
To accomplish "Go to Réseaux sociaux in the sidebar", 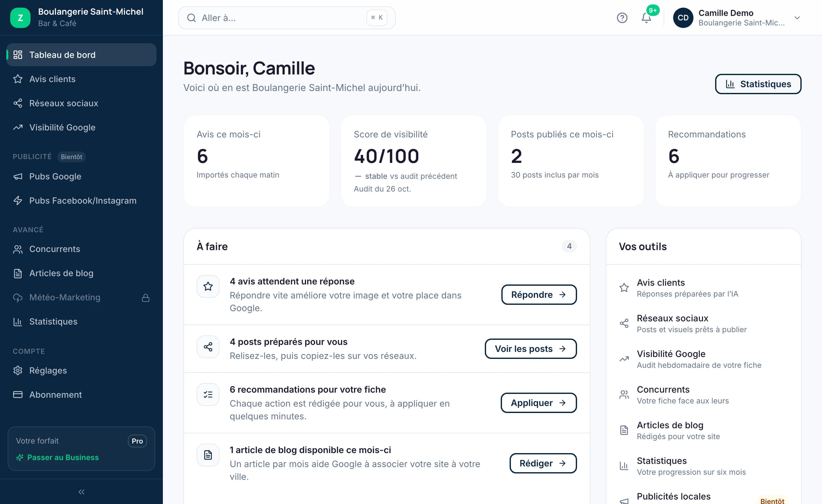I will tap(81, 103).
